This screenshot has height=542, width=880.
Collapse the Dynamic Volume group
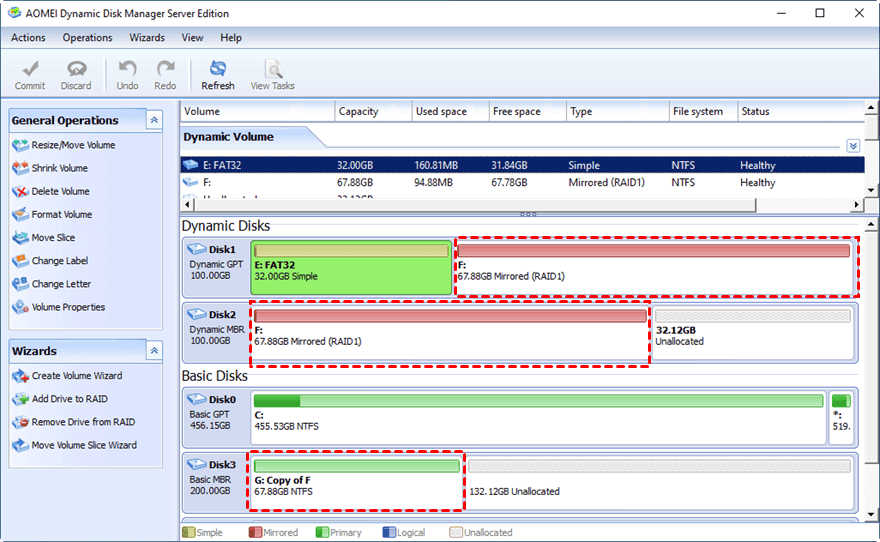click(x=853, y=146)
